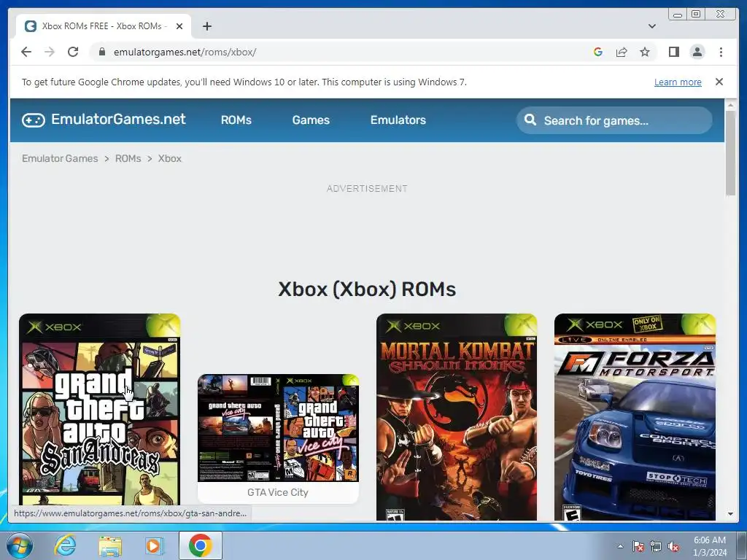Click the network tray icon
747x560 pixels.
coord(656,546)
